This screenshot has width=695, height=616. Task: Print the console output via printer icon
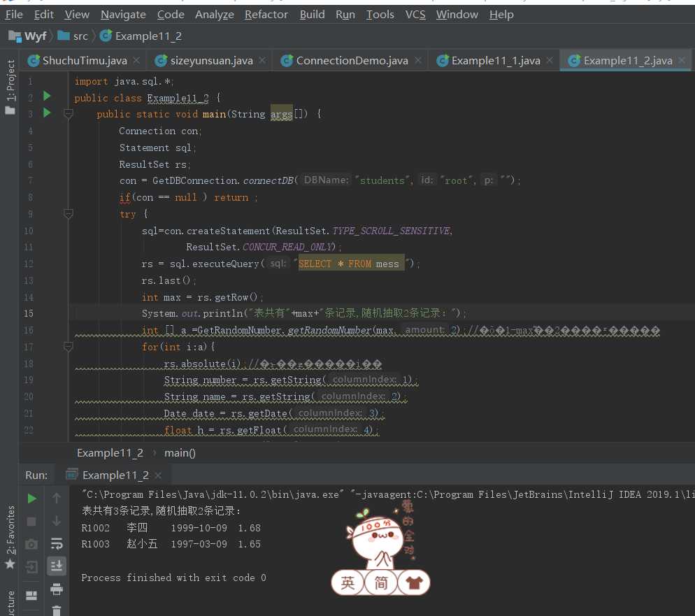pyautogui.click(x=57, y=589)
